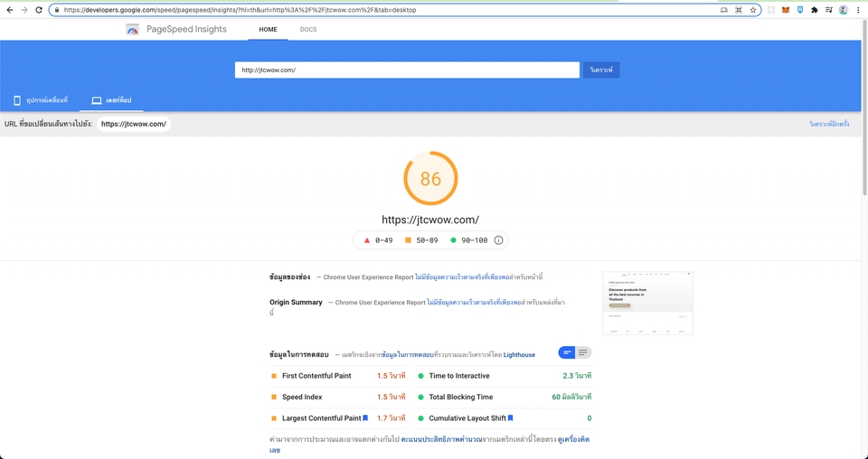
Task: Click the info icon beside score legend
Action: tap(498, 240)
